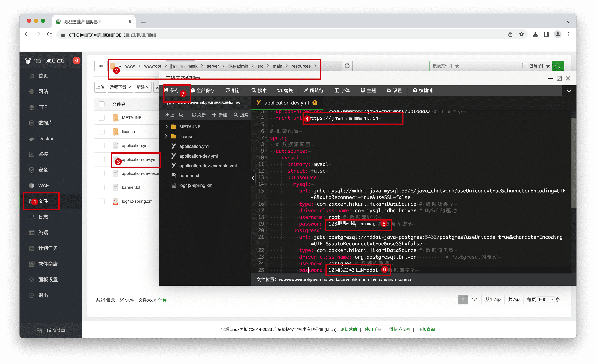596x364 pixels.
Task: Fold the datasource: block at line 9
Action: 266,151
